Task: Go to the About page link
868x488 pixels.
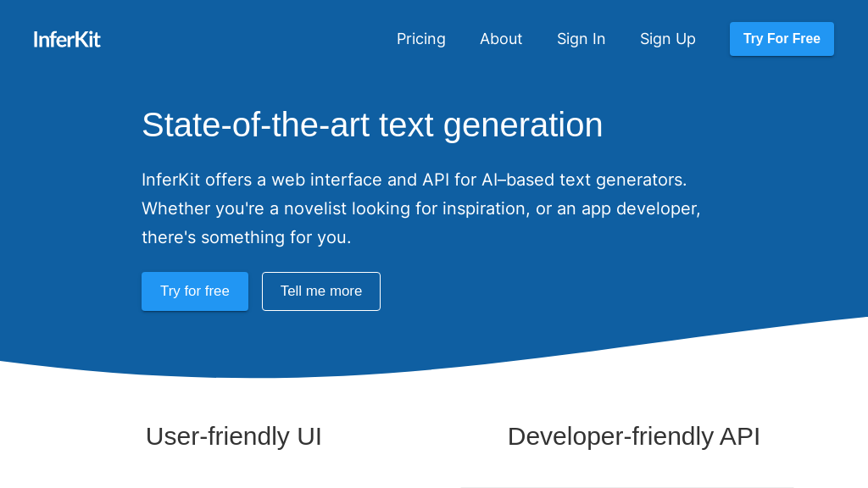Action: pos(501,39)
